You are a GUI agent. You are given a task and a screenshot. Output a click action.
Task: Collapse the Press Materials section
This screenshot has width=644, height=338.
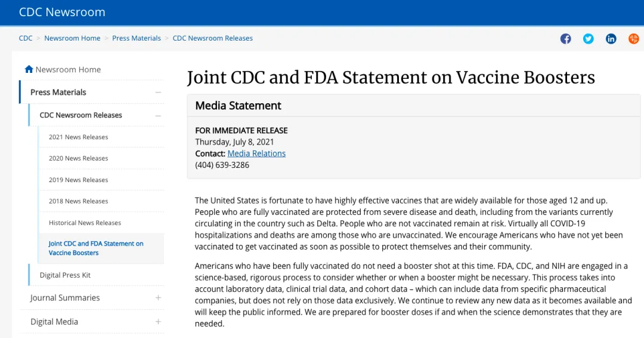[x=158, y=92]
